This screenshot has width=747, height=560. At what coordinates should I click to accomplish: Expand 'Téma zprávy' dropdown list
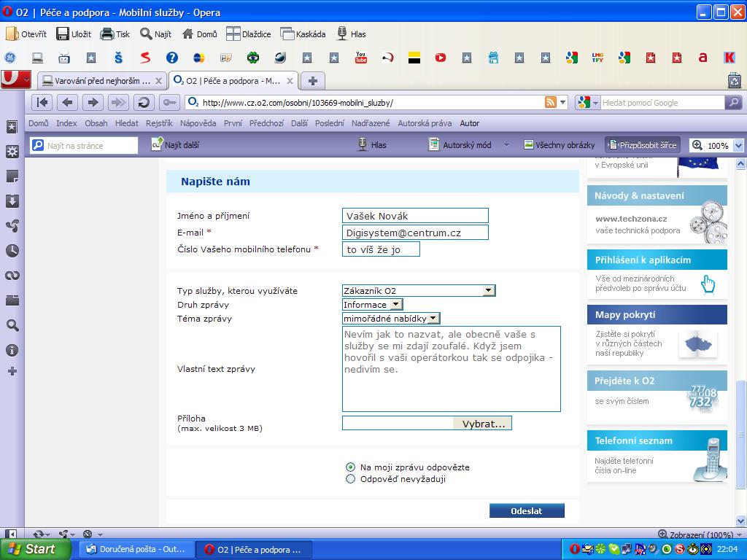click(433, 318)
